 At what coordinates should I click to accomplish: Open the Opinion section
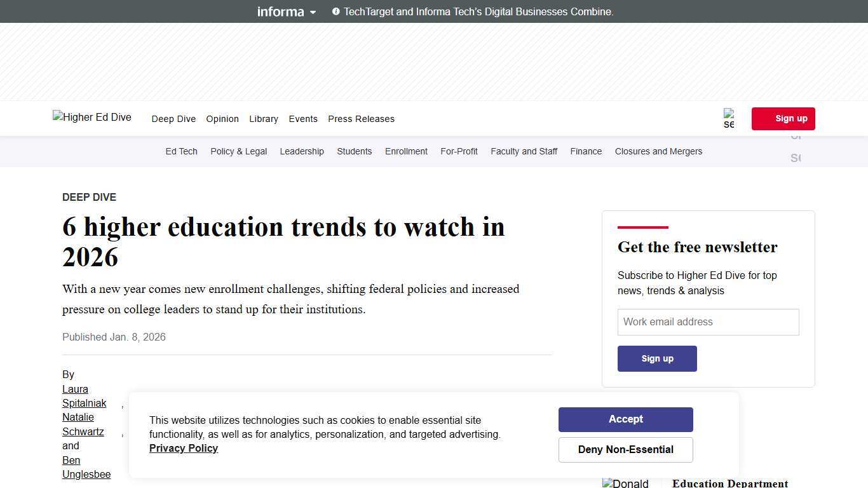pos(222,119)
